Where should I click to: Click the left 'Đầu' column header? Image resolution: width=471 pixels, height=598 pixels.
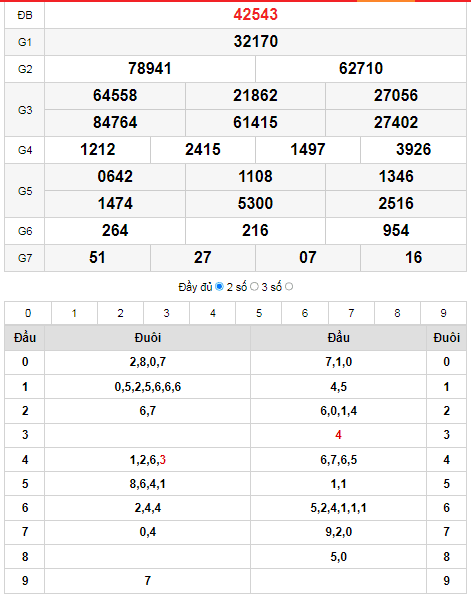click(x=25, y=338)
